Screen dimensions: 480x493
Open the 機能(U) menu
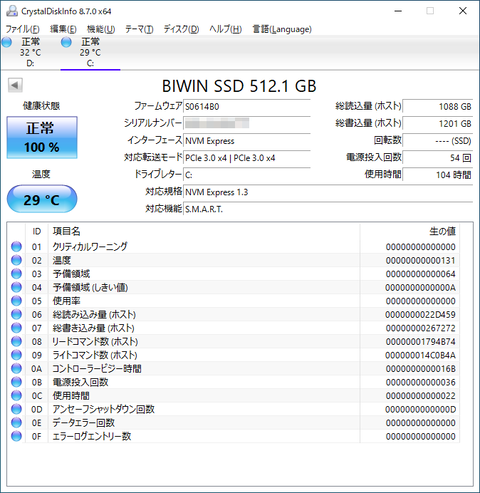(x=101, y=29)
